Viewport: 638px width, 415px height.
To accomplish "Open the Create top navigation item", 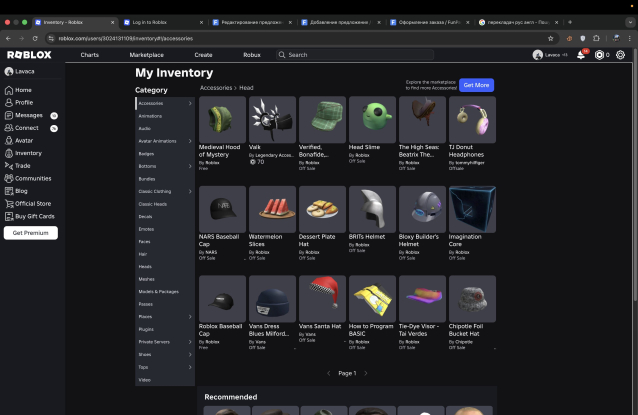I will point(203,55).
